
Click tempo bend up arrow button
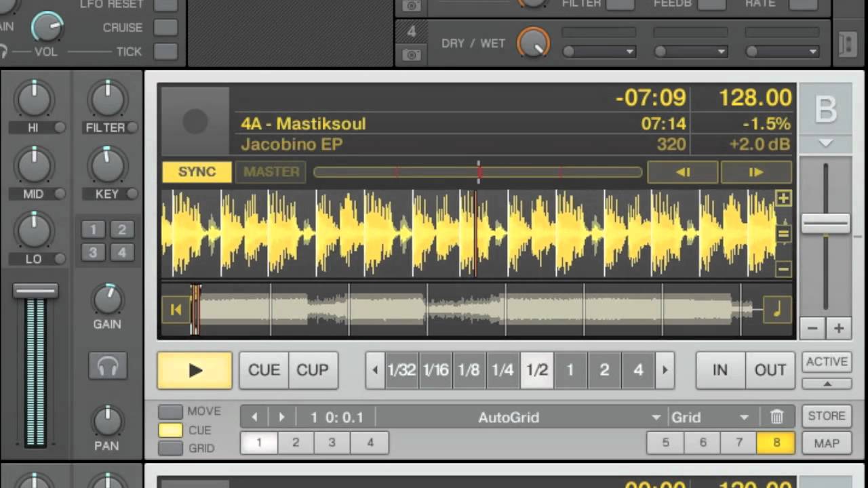[x=756, y=172]
